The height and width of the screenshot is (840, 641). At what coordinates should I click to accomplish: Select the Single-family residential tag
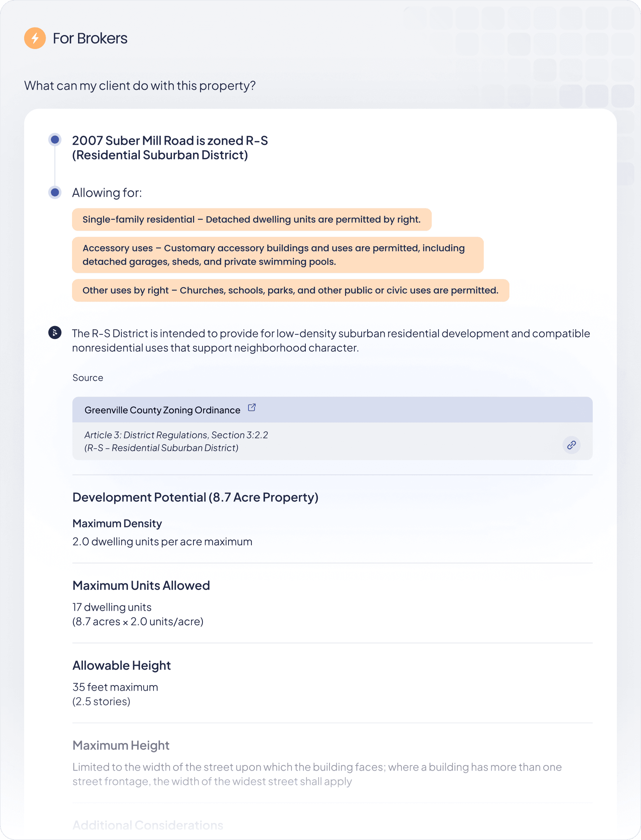click(252, 220)
